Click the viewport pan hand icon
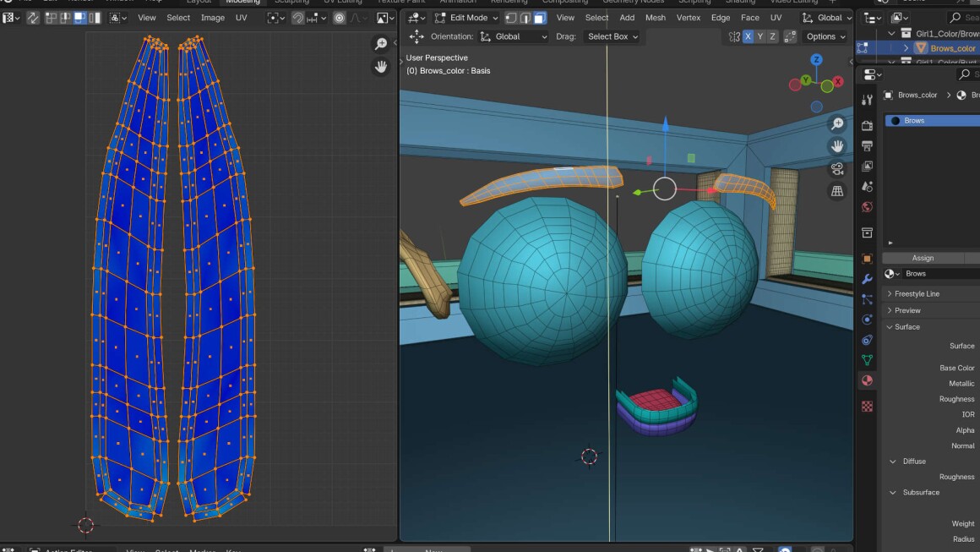Image resolution: width=980 pixels, height=552 pixels. tap(837, 146)
